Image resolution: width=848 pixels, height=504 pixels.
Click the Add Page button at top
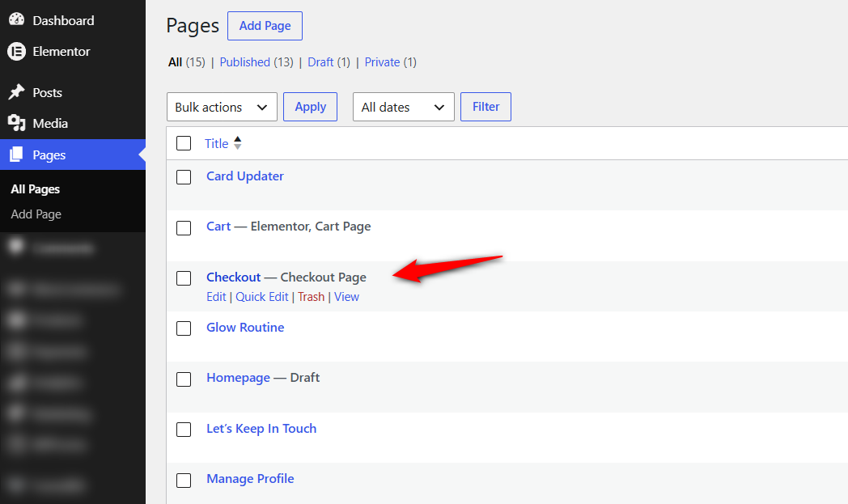[265, 26]
